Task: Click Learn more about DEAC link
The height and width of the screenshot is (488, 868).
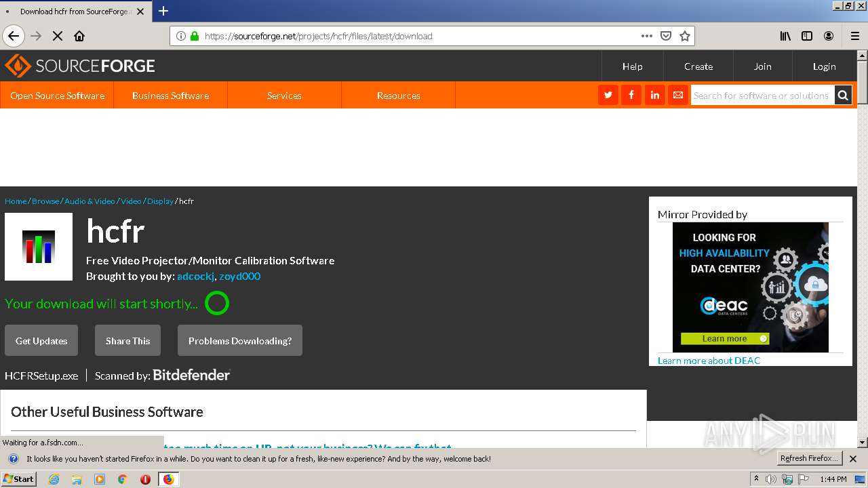Action: tap(709, 361)
